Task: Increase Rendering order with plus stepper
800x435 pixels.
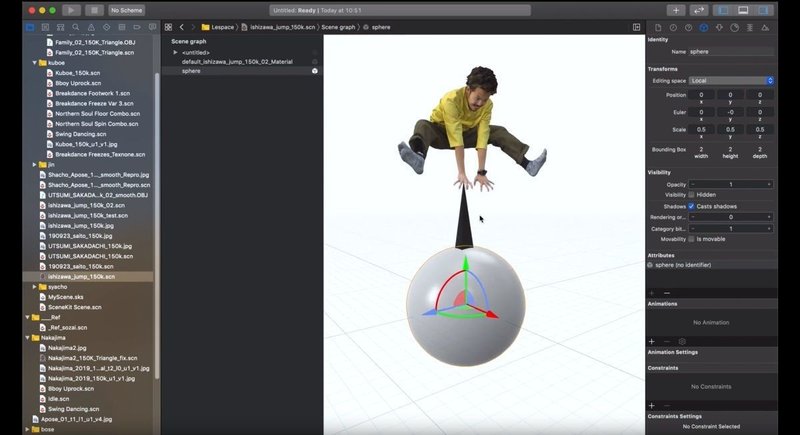Action: [769, 217]
